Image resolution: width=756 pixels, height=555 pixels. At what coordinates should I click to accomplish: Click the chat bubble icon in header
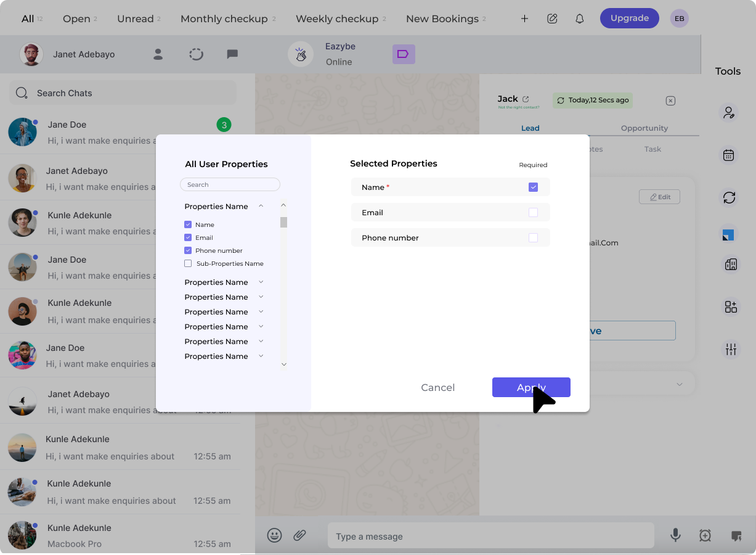click(x=232, y=54)
